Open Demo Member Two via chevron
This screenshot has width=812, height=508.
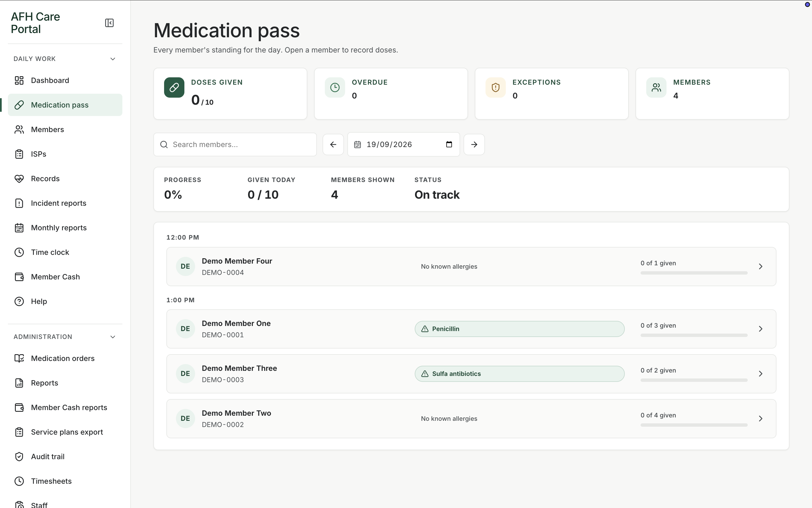point(761,419)
